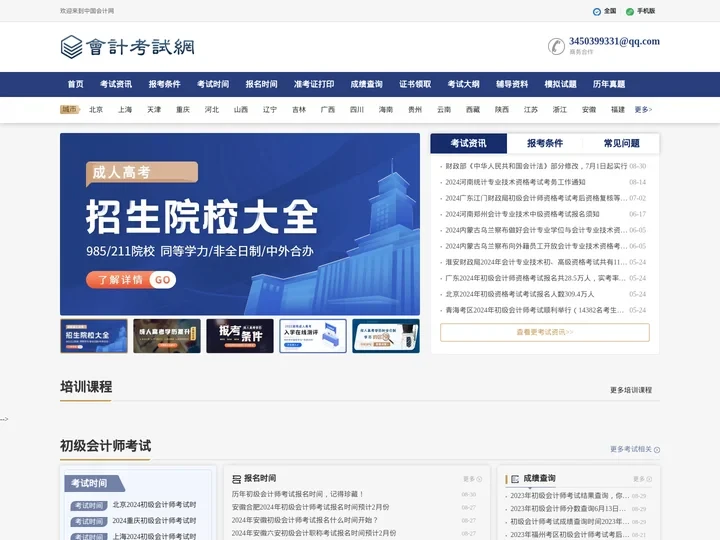The image size is (720, 540).
Task: Select 招生院校大全 banner thumbnail
Action: click(x=94, y=336)
